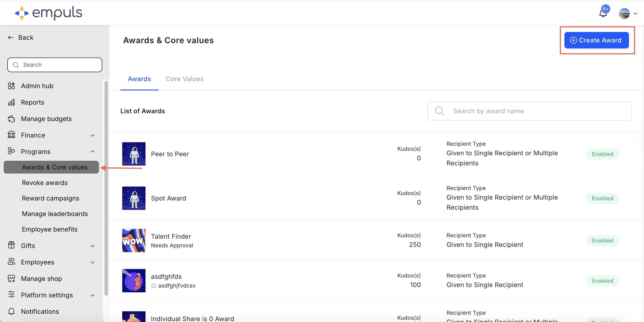Open the Spot Award astronaut thumbnail
The width and height of the screenshot is (644, 322).
coord(134,198)
